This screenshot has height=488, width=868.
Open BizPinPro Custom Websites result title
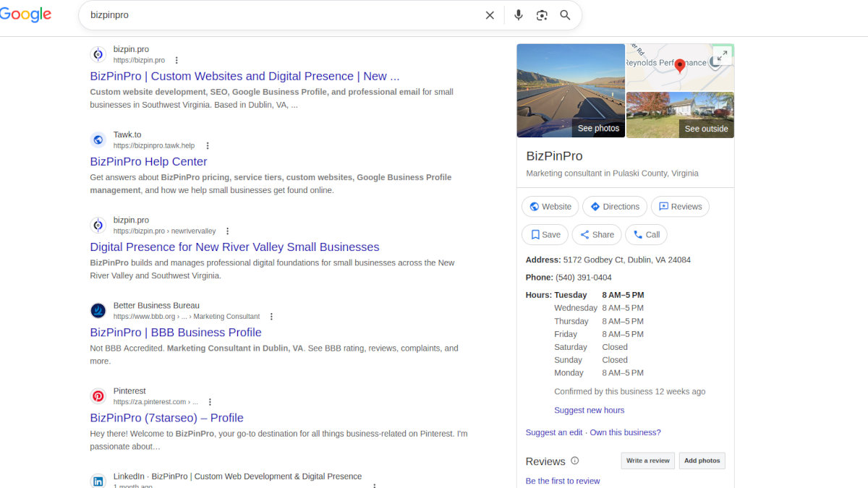point(244,76)
